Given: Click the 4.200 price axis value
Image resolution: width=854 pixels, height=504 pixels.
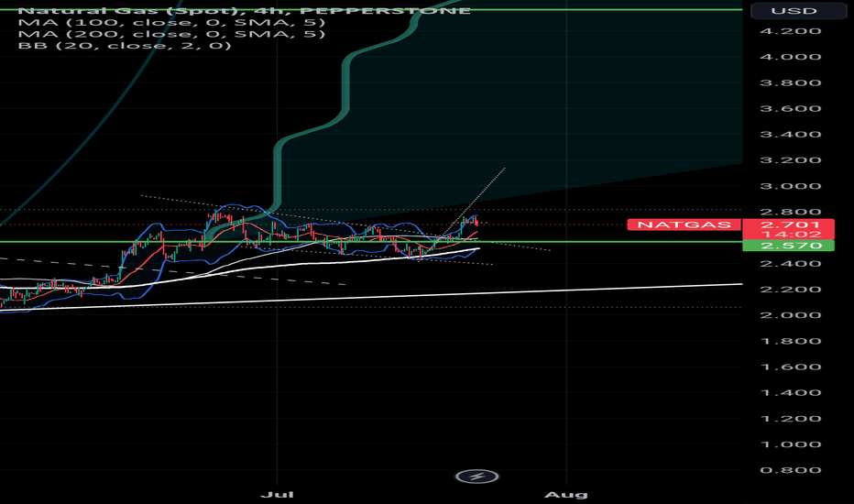Looking at the screenshot, I should [x=790, y=31].
